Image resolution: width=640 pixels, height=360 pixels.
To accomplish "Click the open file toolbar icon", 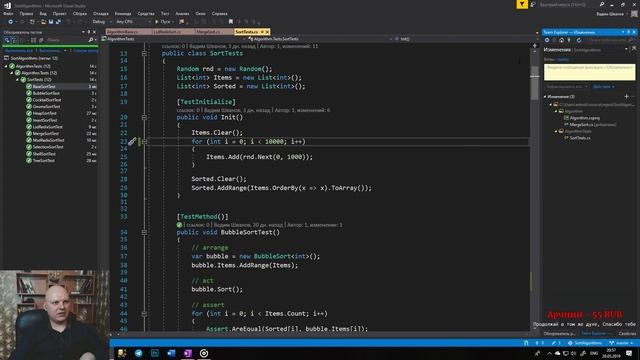I will click(x=43, y=22).
